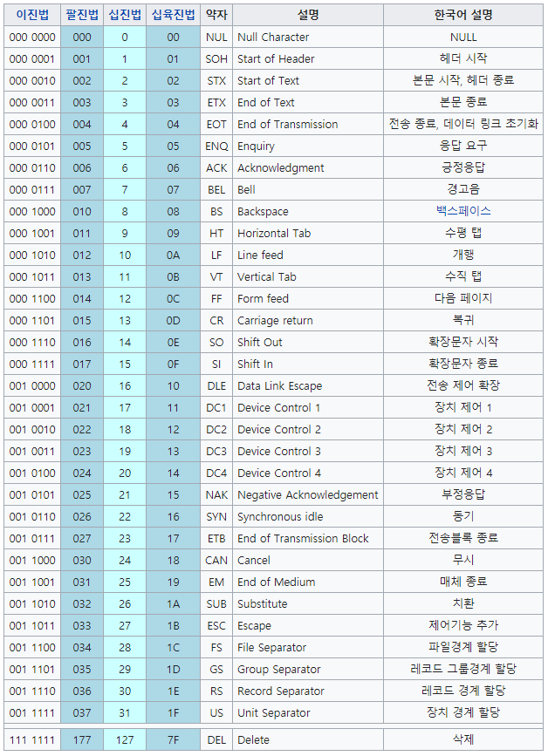Click the 'Shift In' description
Screen dimensions: 548x756
(255, 364)
